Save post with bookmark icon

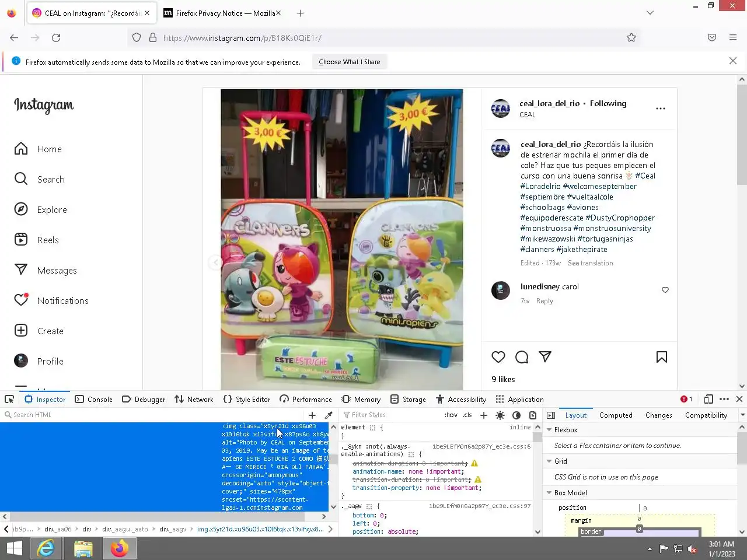(662, 357)
